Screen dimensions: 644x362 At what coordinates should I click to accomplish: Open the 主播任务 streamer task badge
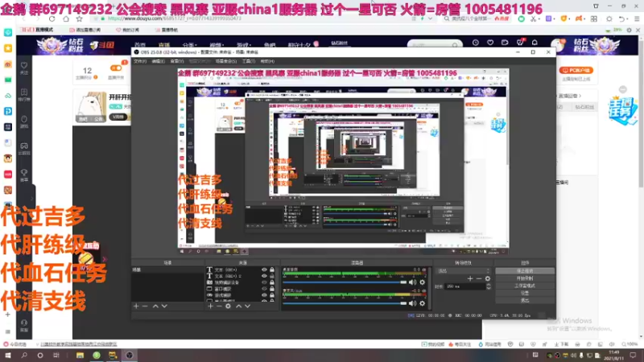tap(623, 109)
